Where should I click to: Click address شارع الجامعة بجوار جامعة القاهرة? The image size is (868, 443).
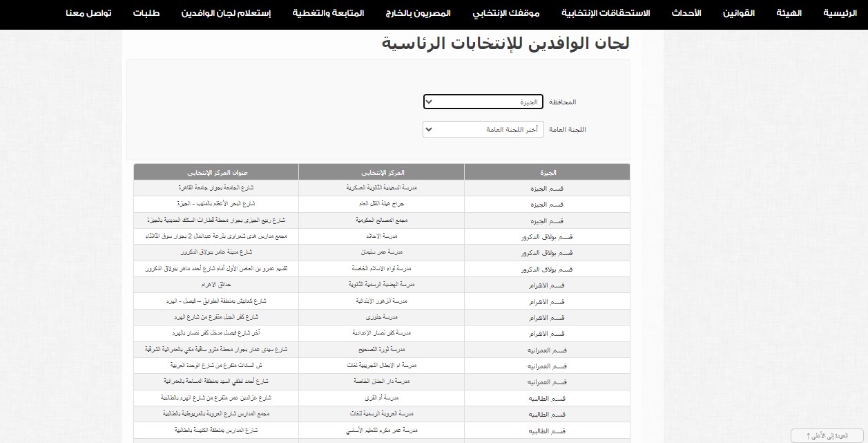(216, 188)
